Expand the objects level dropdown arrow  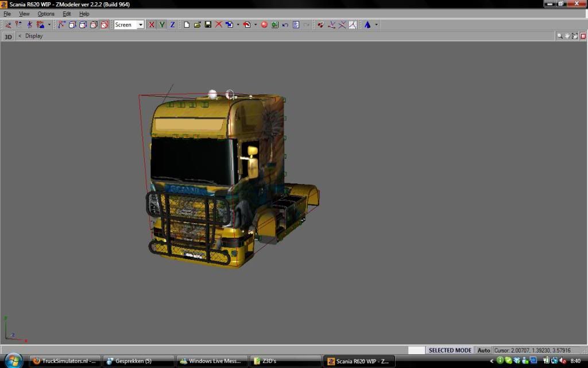49,25
